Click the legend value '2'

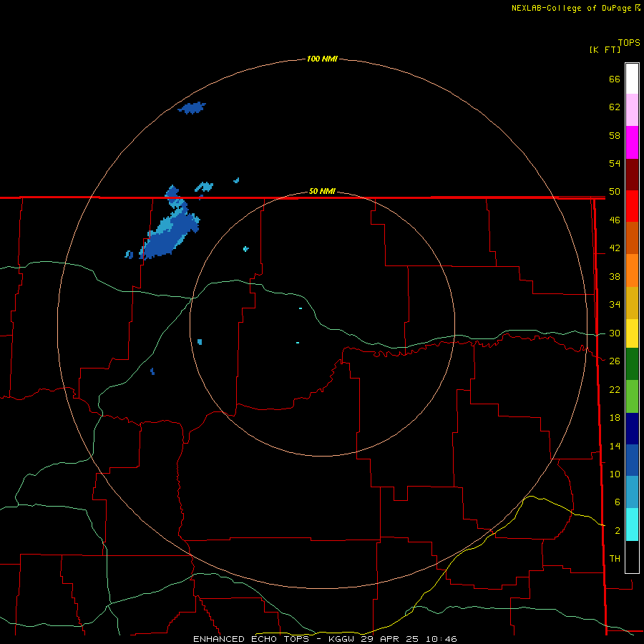click(x=617, y=531)
